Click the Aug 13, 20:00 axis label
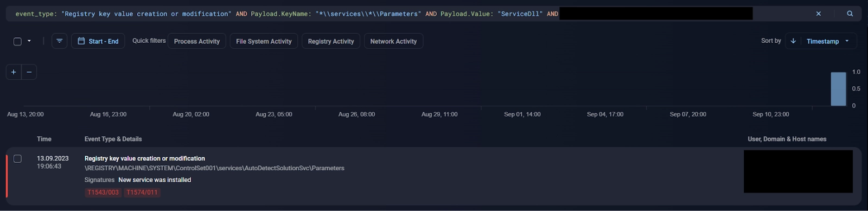The image size is (868, 211). click(x=25, y=114)
